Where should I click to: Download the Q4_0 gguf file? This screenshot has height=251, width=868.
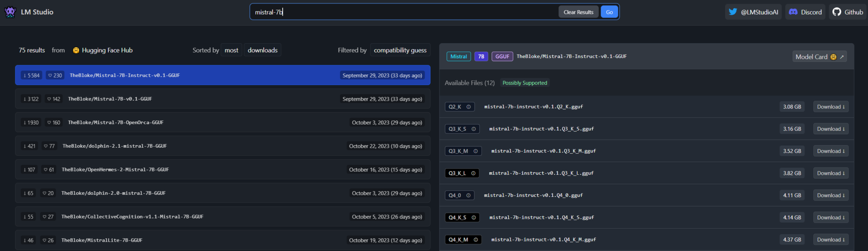[x=831, y=196]
